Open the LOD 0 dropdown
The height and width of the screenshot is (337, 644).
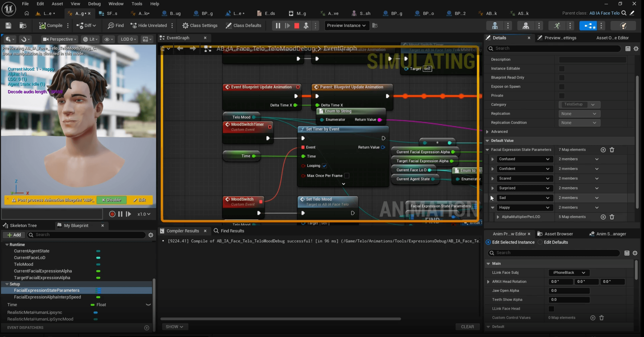128,39
